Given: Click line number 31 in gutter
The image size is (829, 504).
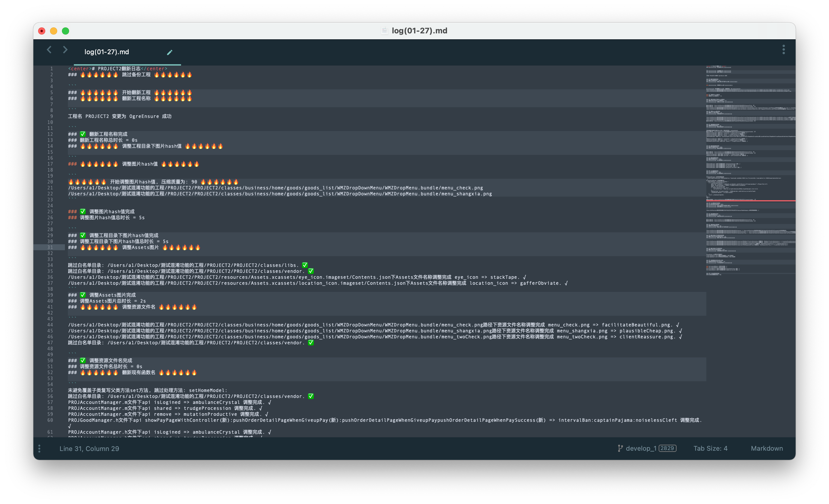Looking at the screenshot, I should [x=50, y=247].
